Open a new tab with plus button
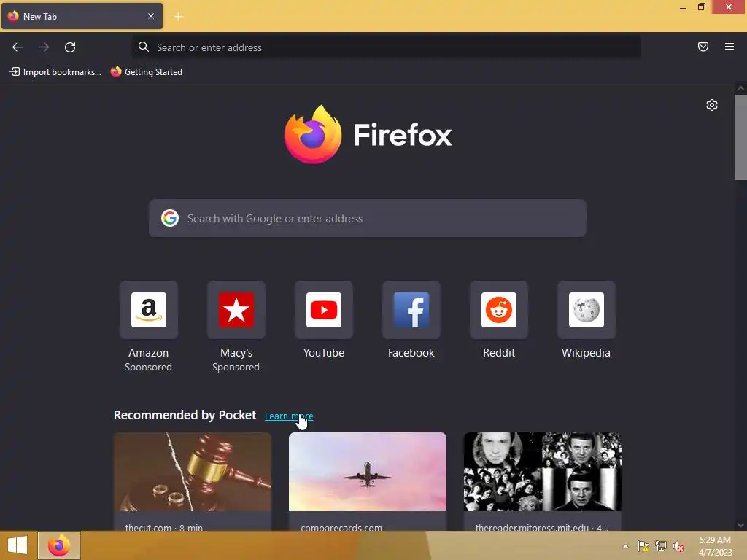The width and height of the screenshot is (747, 560). tap(179, 17)
